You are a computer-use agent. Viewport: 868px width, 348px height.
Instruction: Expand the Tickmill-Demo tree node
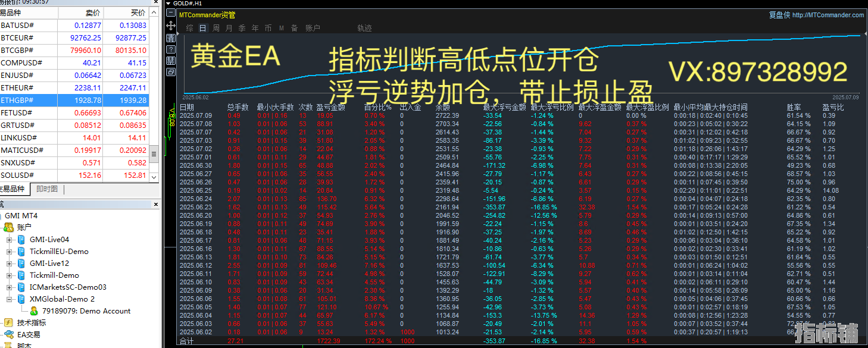tap(9, 275)
